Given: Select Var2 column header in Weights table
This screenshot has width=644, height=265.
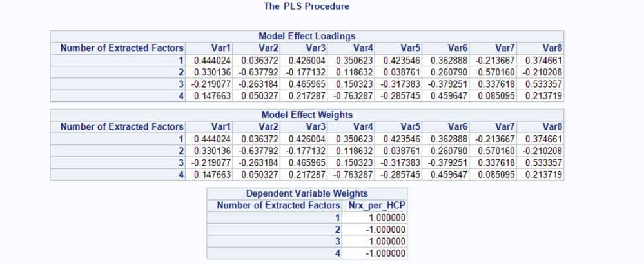Looking at the screenshot, I should [x=269, y=126].
